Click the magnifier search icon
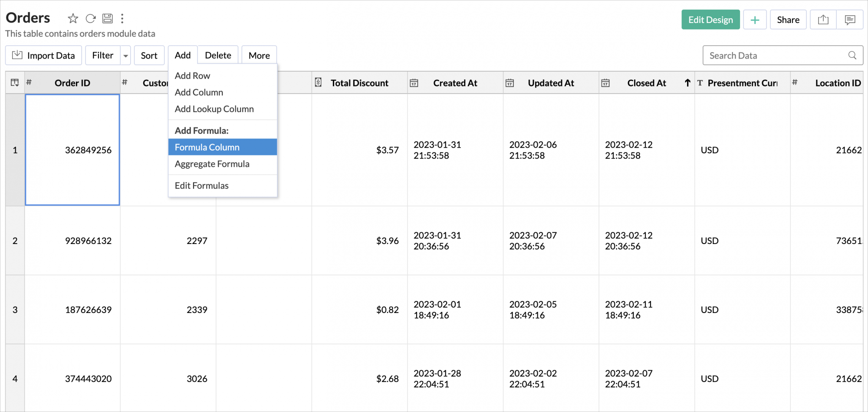Screen dimensions: 868x412 tap(852, 56)
